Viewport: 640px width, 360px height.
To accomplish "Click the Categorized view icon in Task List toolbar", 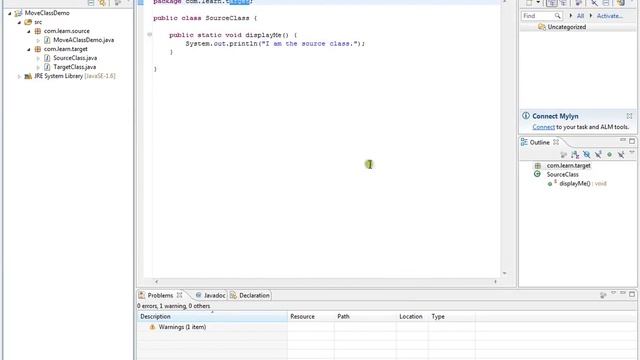I will 552,3.
